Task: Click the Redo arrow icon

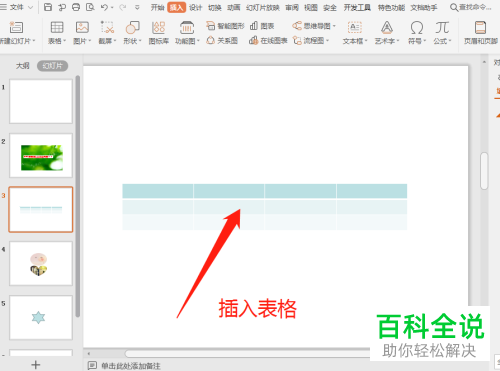Action: (122, 7)
